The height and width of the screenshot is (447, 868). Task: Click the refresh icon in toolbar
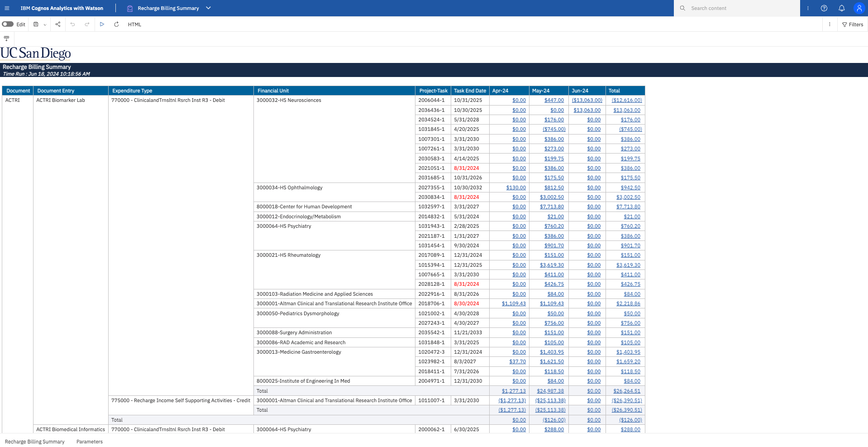(116, 24)
